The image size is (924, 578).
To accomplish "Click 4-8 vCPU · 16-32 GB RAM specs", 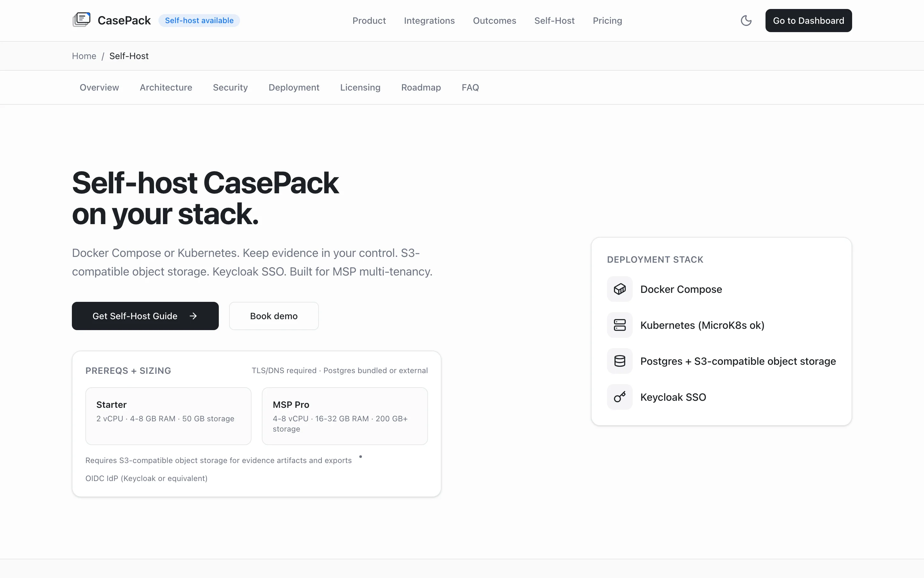I will [340, 424].
